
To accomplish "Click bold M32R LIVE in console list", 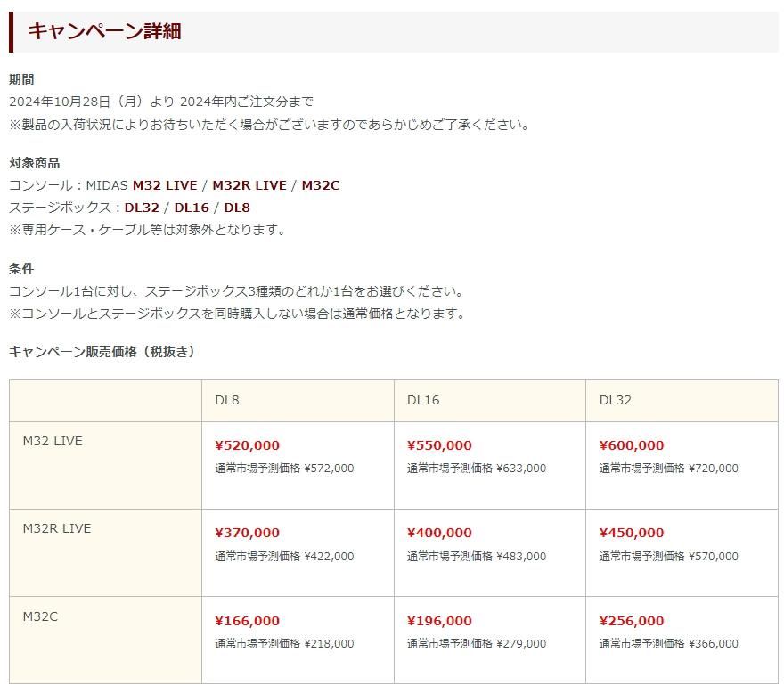I will point(249,185).
